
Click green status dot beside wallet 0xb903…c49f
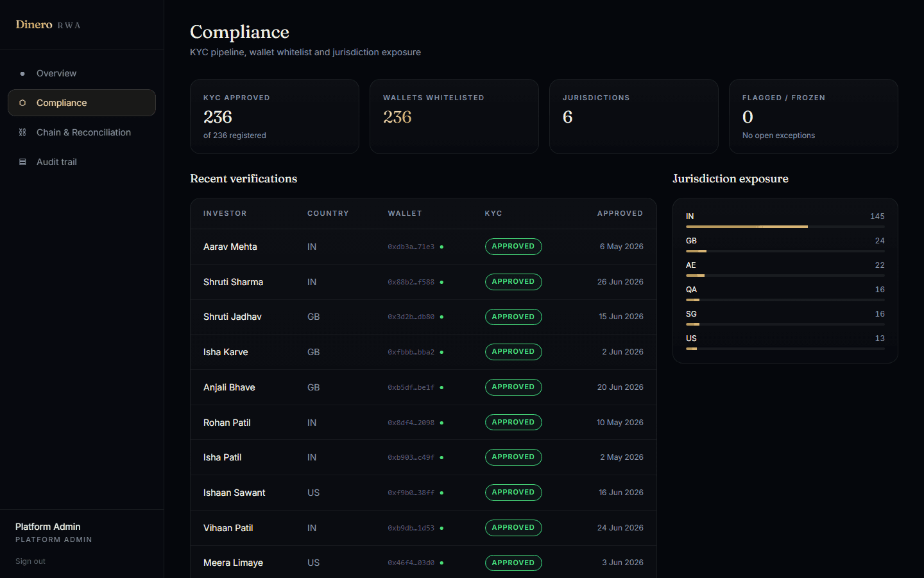tap(441, 457)
